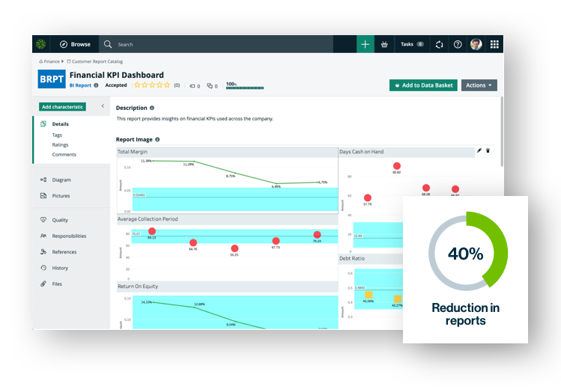Open the Pictures tab

61,196
